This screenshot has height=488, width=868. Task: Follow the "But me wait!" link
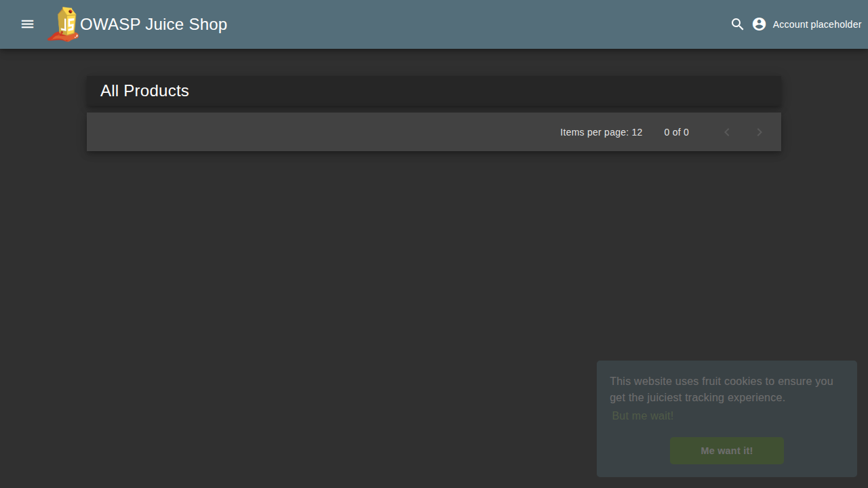coord(642,415)
